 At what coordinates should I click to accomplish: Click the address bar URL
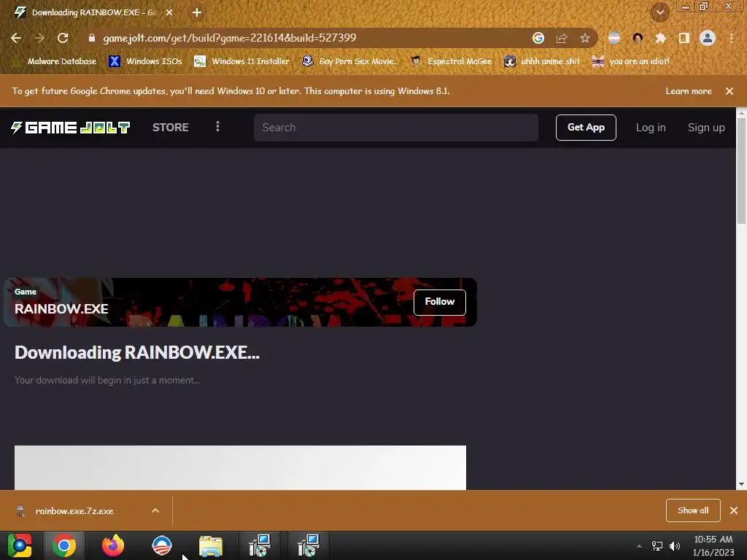point(230,38)
